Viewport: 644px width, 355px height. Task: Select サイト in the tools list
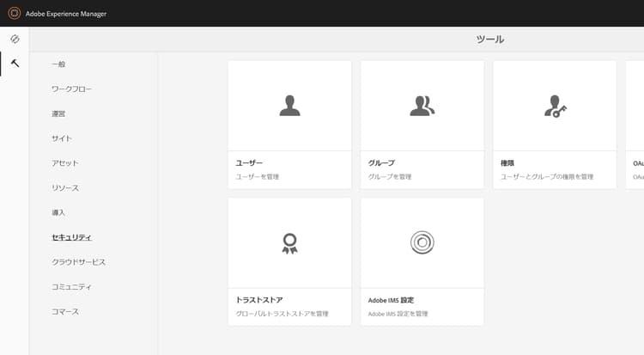[x=62, y=138]
